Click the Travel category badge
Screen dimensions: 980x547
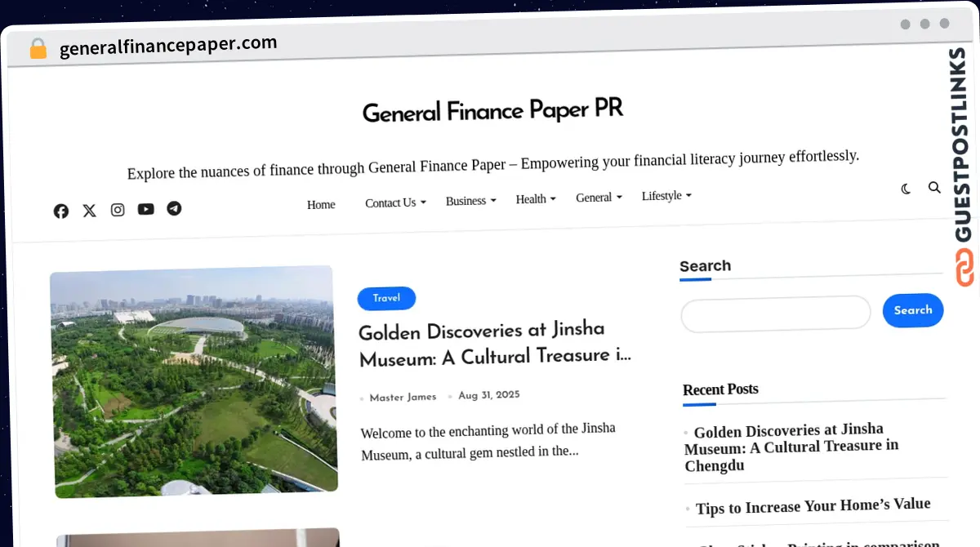click(386, 298)
